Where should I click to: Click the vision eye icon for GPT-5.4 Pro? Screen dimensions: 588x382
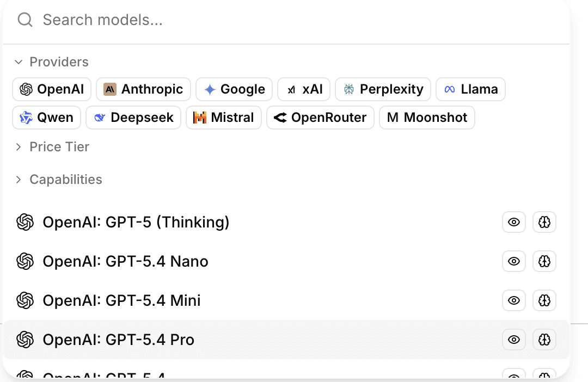click(513, 340)
